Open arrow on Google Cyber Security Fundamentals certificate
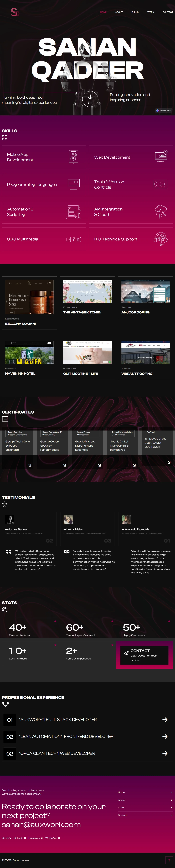The image size is (175, 868). [64, 465]
